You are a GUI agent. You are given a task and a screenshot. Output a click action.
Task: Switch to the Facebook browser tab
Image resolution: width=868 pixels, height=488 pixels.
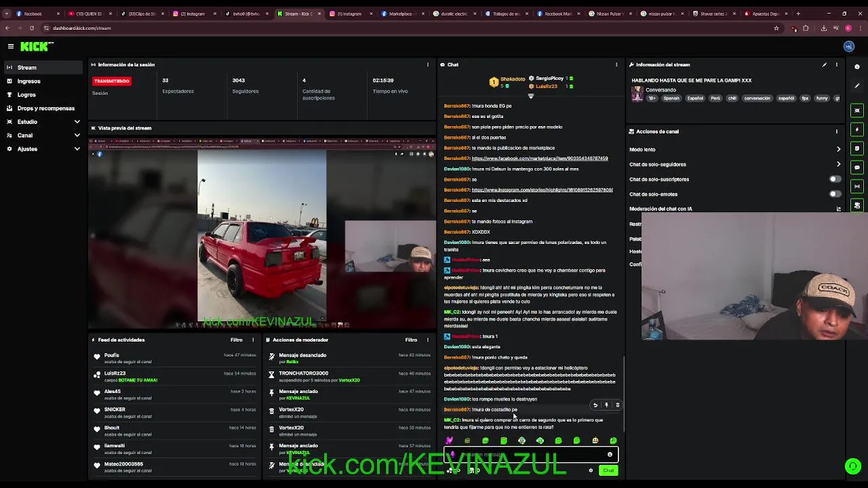pyautogui.click(x=37, y=14)
